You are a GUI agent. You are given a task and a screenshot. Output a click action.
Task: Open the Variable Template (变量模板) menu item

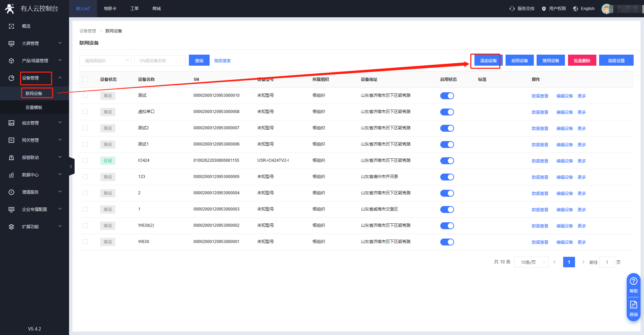tap(34, 108)
